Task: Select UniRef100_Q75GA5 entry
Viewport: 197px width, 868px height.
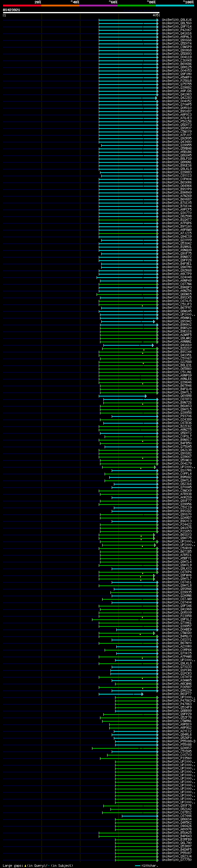Action: pyautogui.click(x=177, y=447)
